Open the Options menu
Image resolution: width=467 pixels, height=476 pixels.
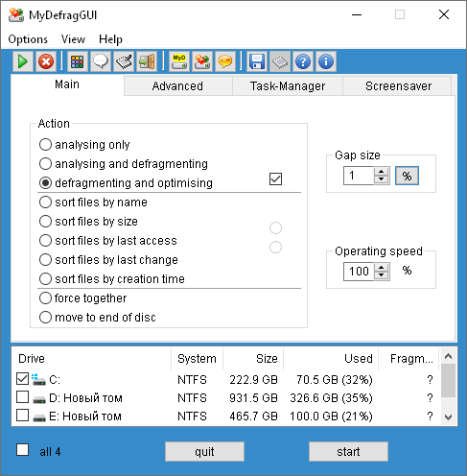[28, 39]
